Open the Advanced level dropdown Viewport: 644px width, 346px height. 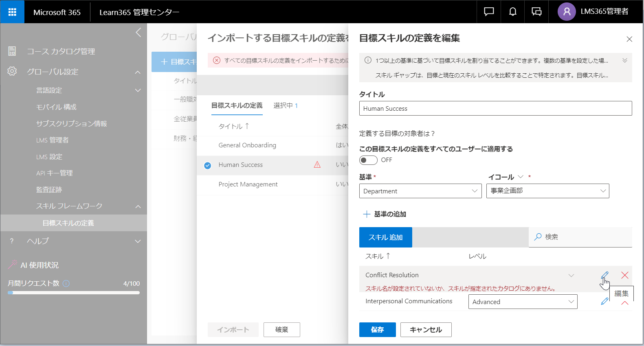(523, 302)
